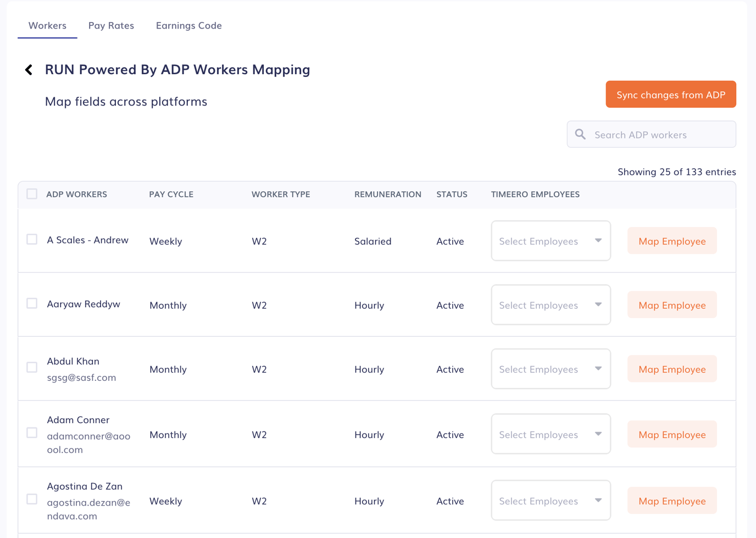The width and height of the screenshot is (756, 538).
Task: Click the dropdown arrow in Adam Conner's row
Action: coord(598,434)
